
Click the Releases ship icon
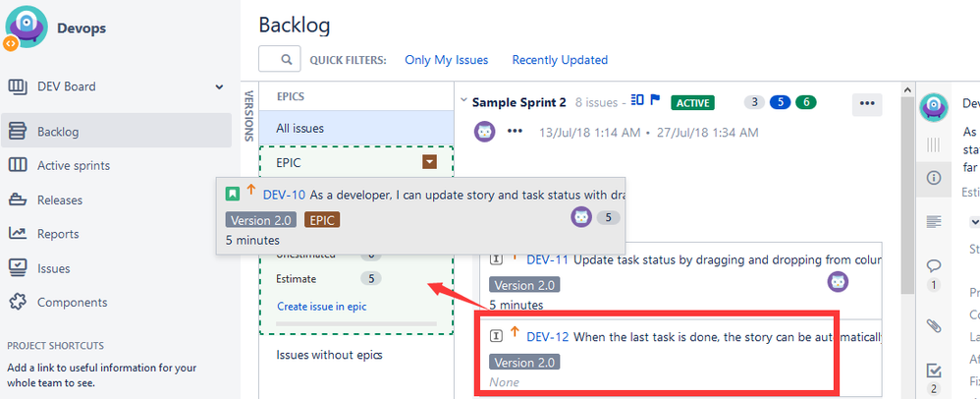18,200
